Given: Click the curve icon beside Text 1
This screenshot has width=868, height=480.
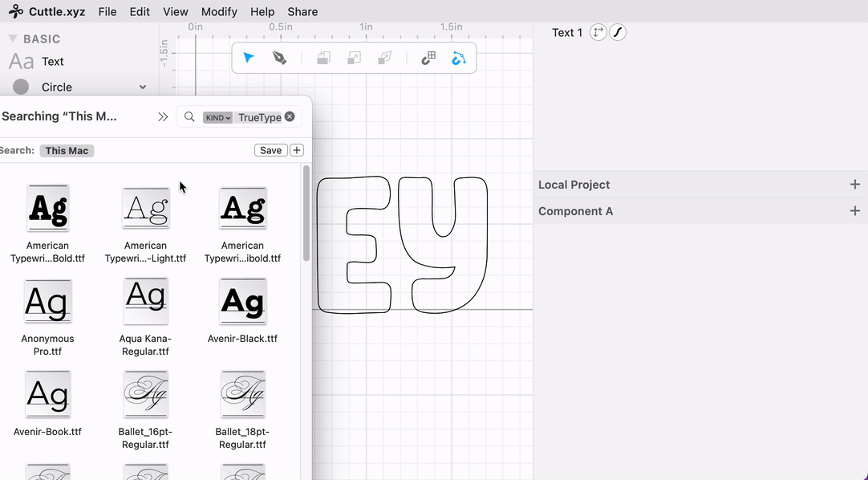Looking at the screenshot, I should 617,32.
